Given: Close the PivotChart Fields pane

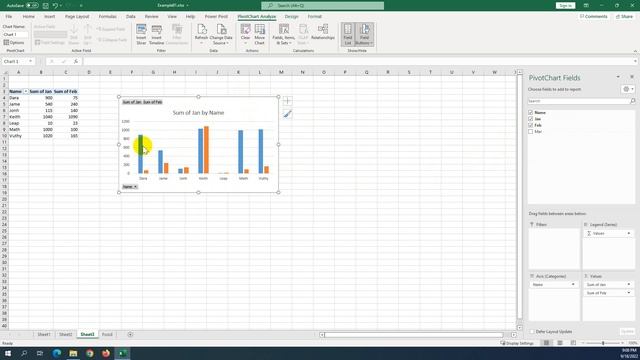Looking at the screenshot, I should (632, 77).
